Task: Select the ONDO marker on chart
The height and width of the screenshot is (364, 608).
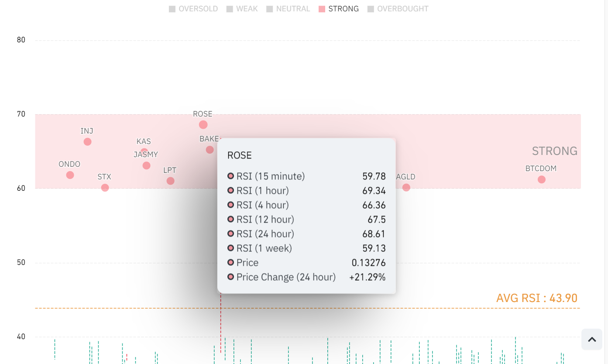Action: coord(70,175)
